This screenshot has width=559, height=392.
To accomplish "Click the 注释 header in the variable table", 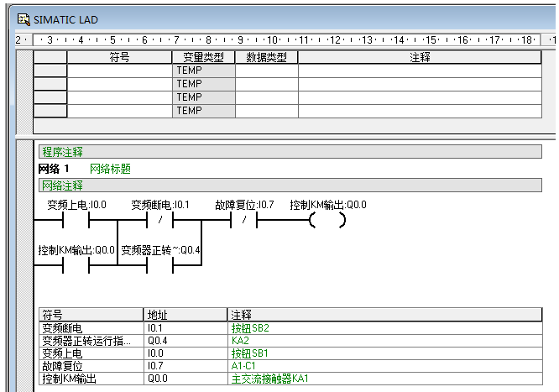I will [420, 57].
